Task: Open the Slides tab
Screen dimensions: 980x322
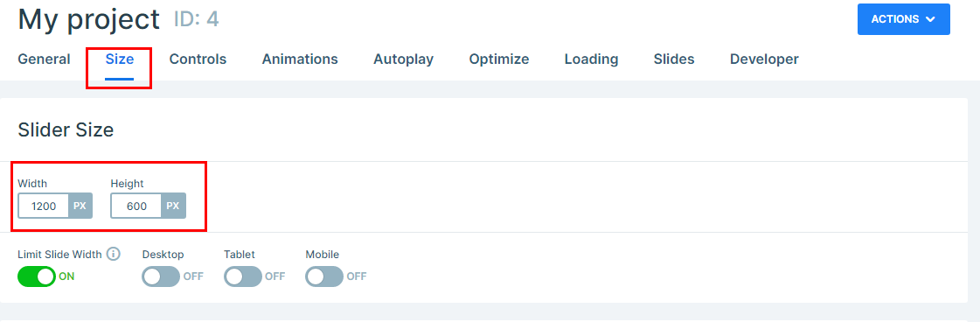Action: point(674,59)
